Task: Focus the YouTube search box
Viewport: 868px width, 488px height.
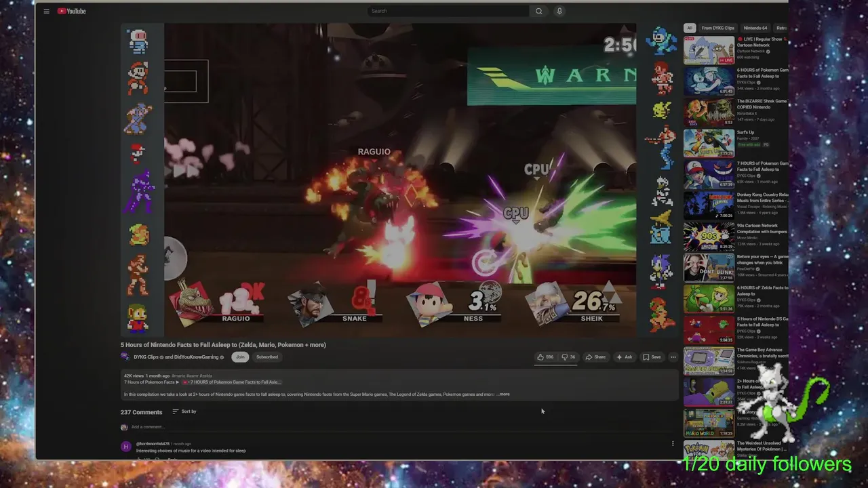Action: (x=448, y=11)
